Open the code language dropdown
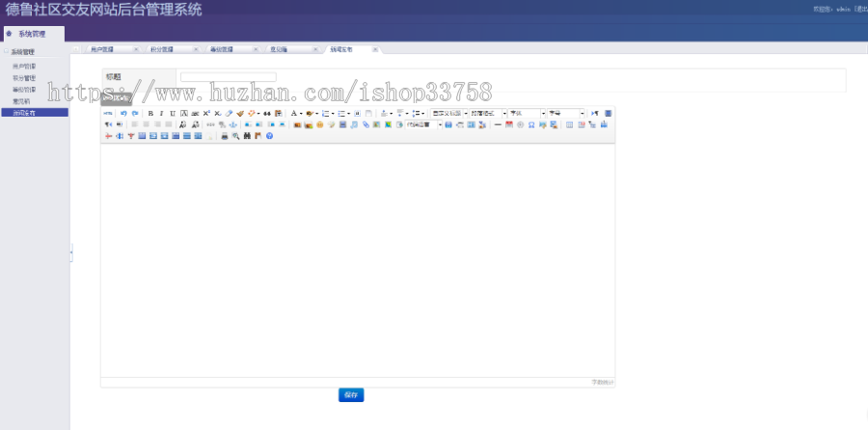The width and height of the screenshot is (868, 430). tap(423, 124)
